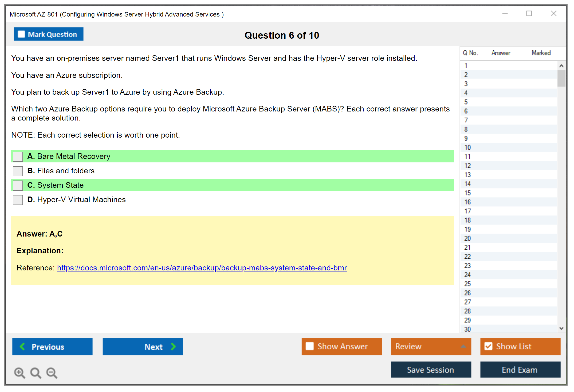Click the reset zoom magnifier icon
Image resolution: width=574 pixels, height=392 pixels.
click(36, 373)
